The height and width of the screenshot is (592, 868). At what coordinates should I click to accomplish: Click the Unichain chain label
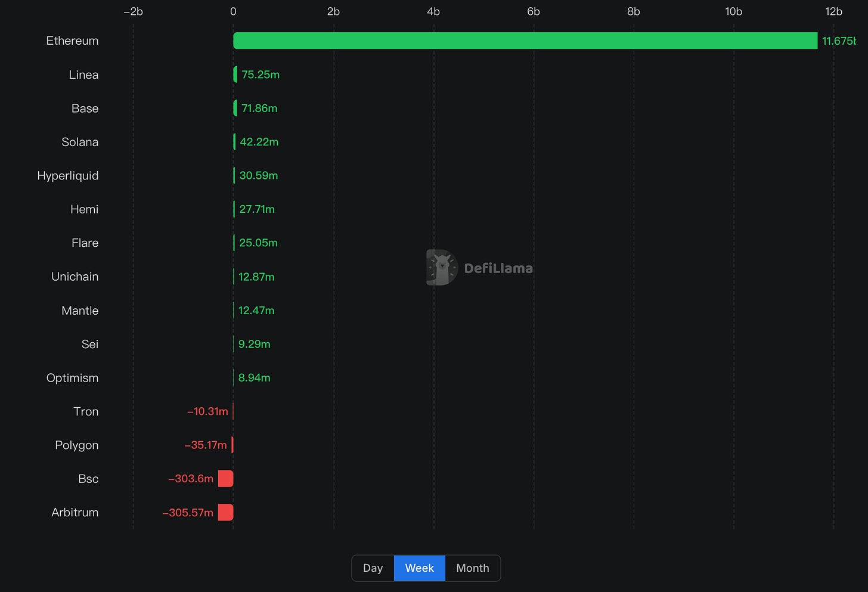click(75, 277)
